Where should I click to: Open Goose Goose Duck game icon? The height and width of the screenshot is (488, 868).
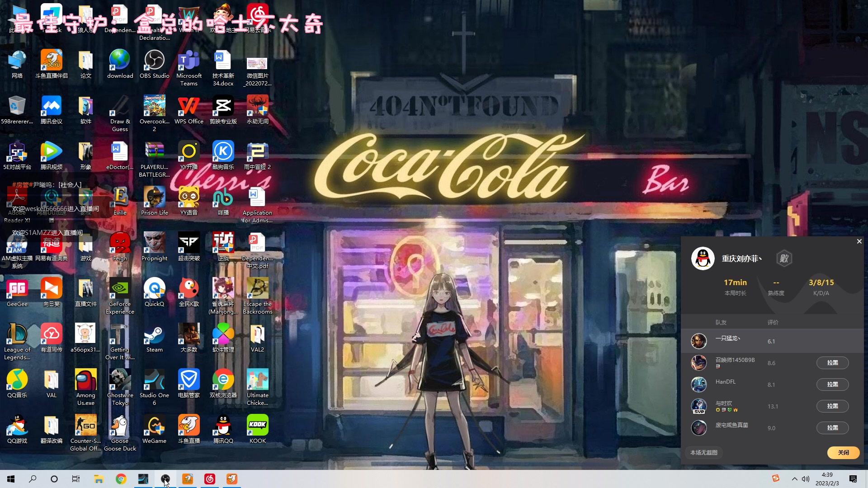point(120,426)
